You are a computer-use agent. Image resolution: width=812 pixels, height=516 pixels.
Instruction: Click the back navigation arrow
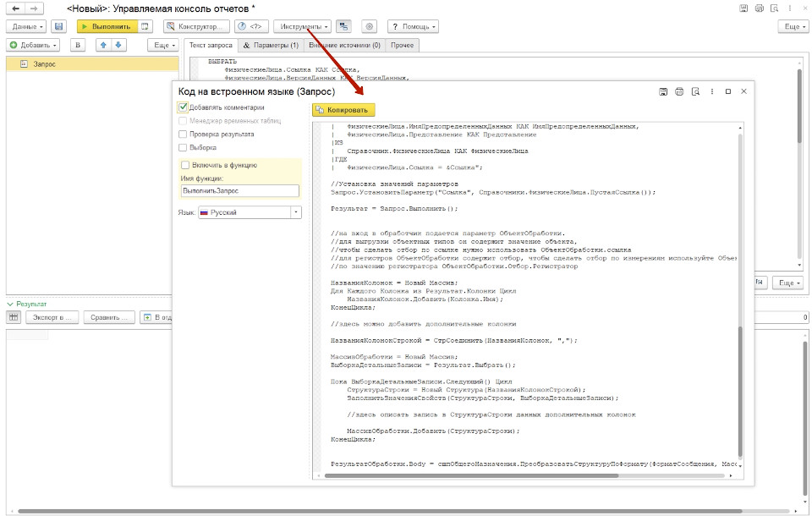15,8
